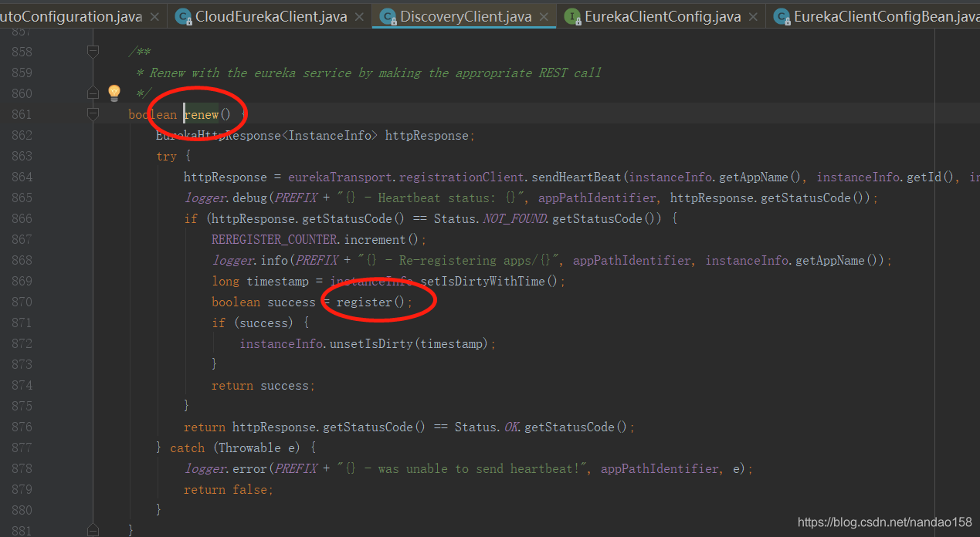
Task: Click eurekaTransport on line 864
Action: [x=341, y=177]
